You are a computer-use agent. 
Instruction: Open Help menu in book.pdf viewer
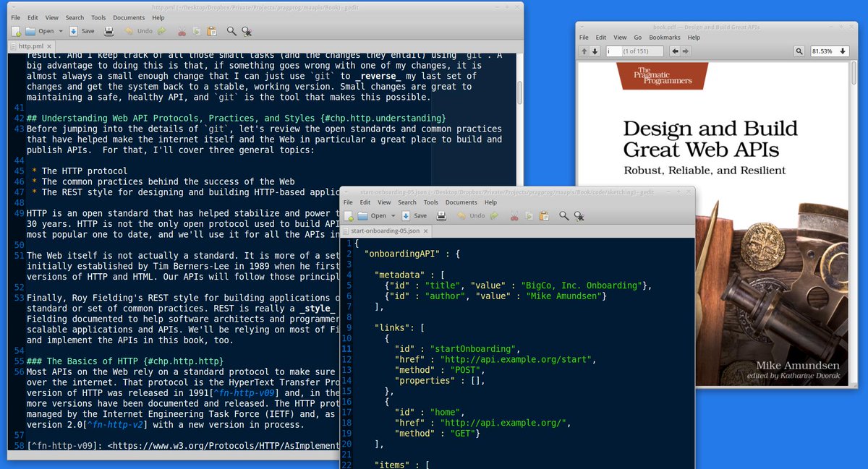tap(694, 38)
